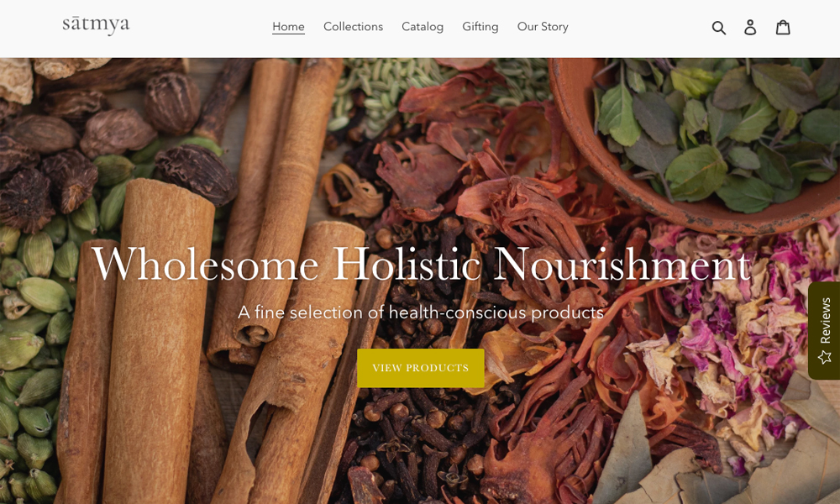Click the account login person icon
840x504 pixels.
click(750, 28)
